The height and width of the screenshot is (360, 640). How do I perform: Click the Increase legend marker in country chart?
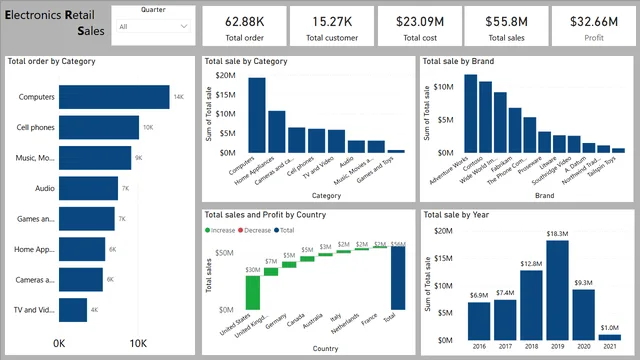(x=207, y=230)
